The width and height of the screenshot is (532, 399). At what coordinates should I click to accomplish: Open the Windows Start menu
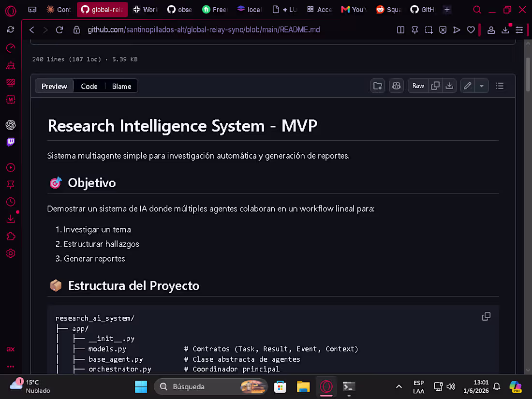tap(141, 386)
